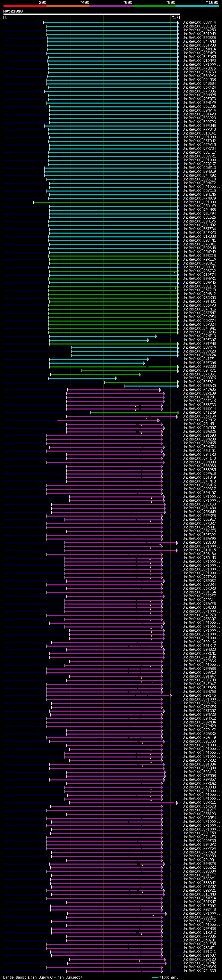Click hit UniRef100_B6U2W6
Image resolution: width=222 pixels, height=980 pixels.
199,332
